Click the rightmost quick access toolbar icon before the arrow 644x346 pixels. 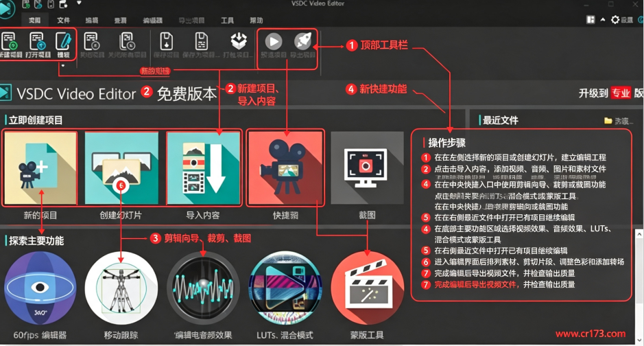coord(63,5)
